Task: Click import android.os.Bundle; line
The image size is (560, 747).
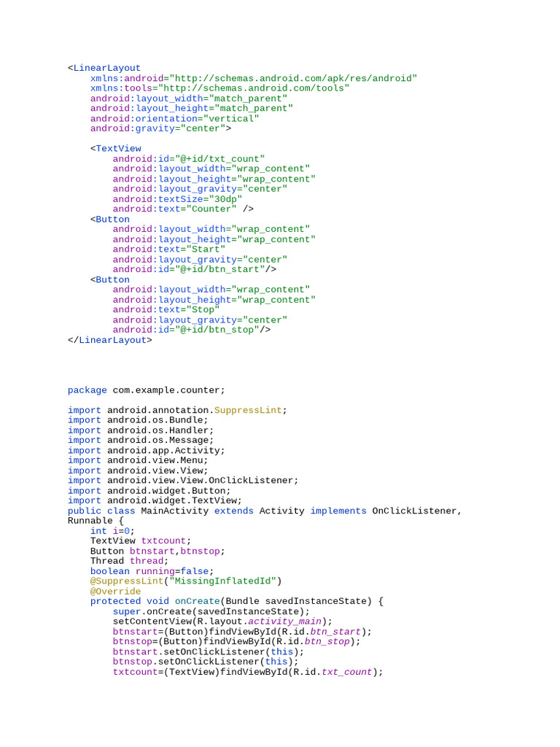Action: (x=138, y=420)
